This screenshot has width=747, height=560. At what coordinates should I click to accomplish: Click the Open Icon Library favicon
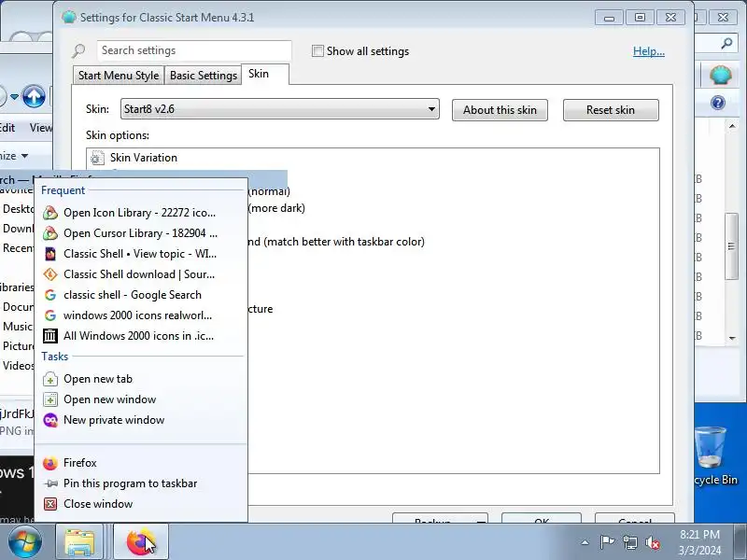click(50, 213)
